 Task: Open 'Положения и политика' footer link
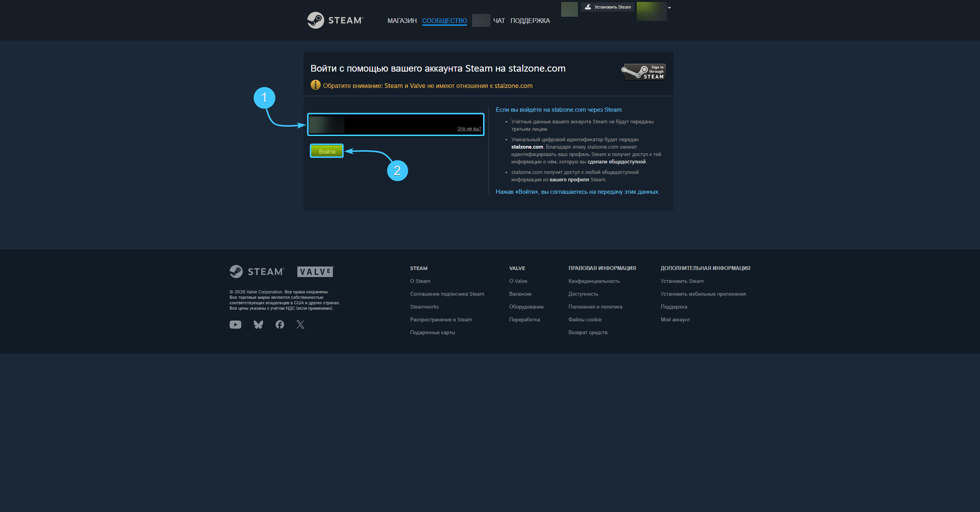(x=595, y=307)
